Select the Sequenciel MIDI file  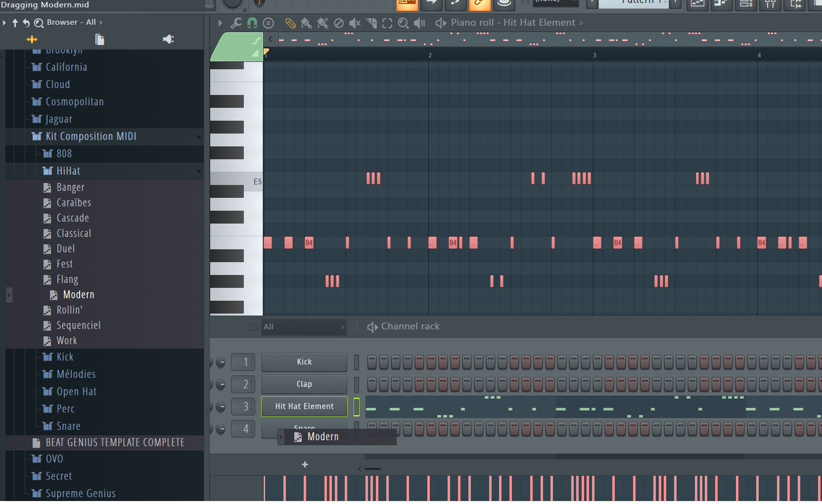pos(79,326)
